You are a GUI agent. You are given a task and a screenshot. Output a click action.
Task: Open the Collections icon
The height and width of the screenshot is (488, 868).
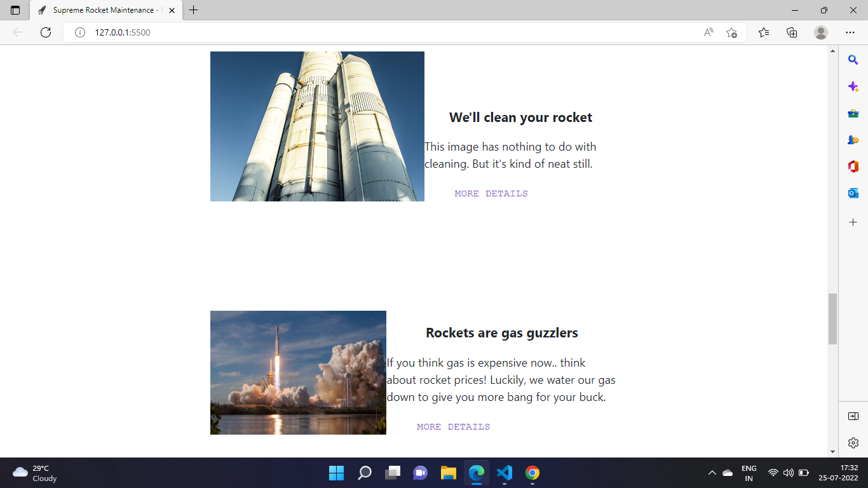(791, 32)
